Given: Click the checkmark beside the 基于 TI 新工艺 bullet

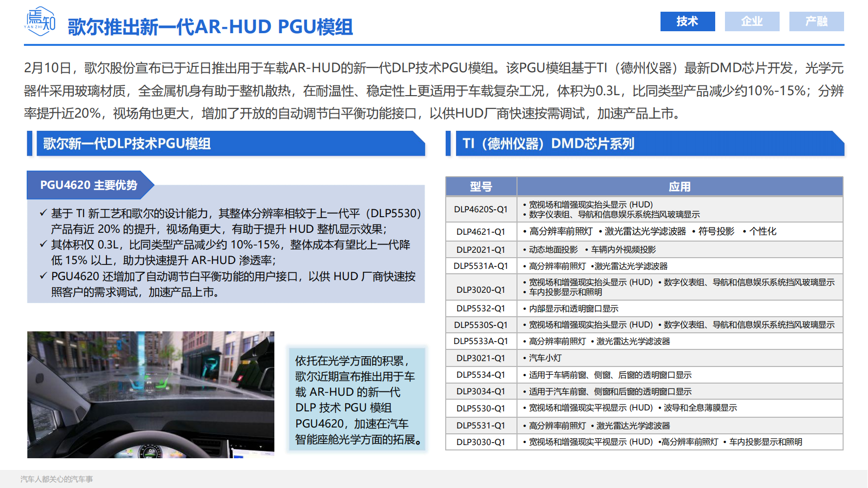Looking at the screenshot, I should (x=43, y=213).
